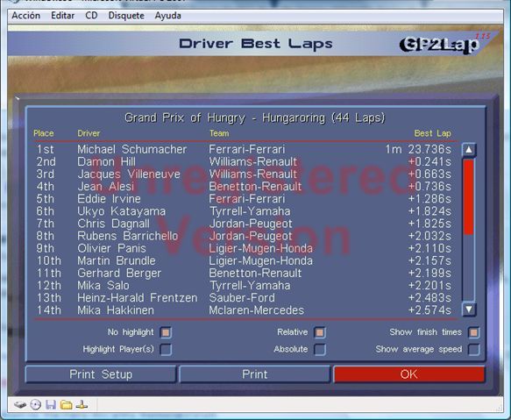Click the Mclaren-Mercedes team entry
Viewport: 511px width, 420px height.
(257, 310)
